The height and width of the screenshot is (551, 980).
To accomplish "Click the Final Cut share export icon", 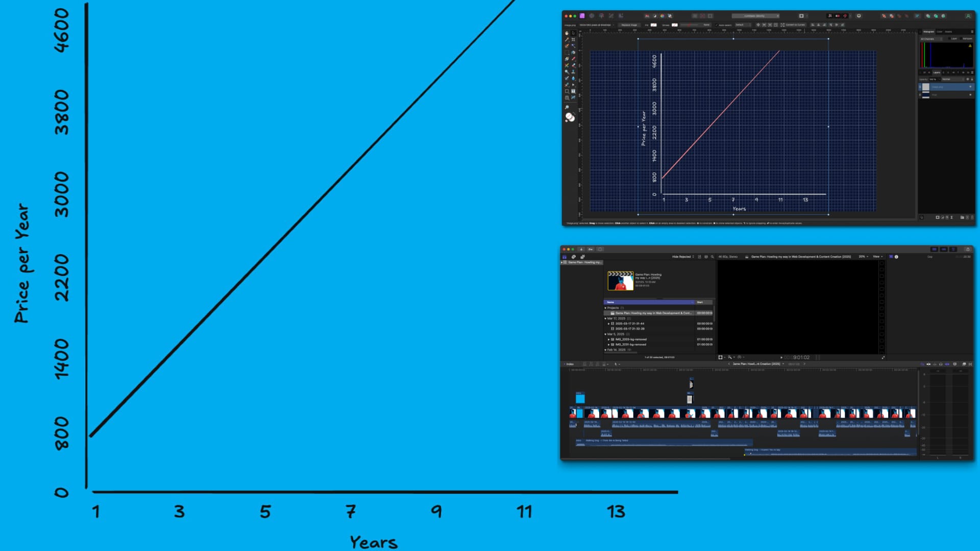I will click(x=967, y=249).
